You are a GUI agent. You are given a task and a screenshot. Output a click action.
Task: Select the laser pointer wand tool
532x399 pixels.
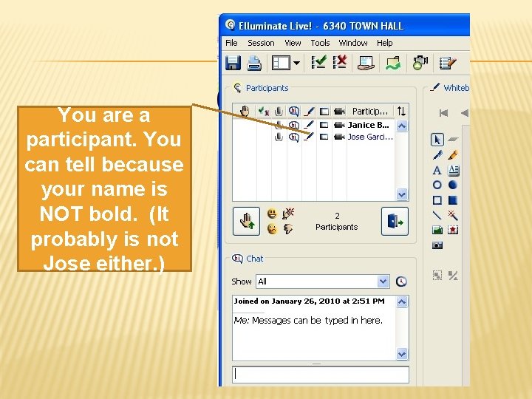[x=453, y=215]
